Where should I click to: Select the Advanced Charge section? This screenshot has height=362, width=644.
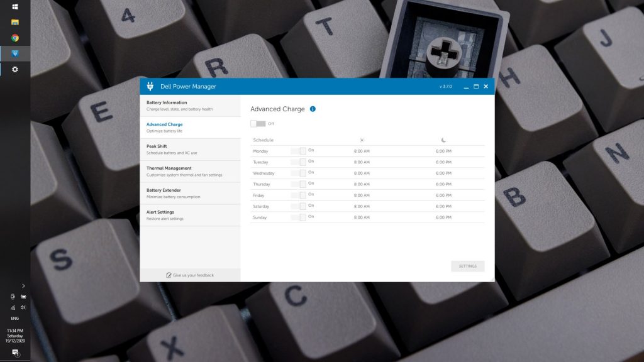click(x=190, y=128)
